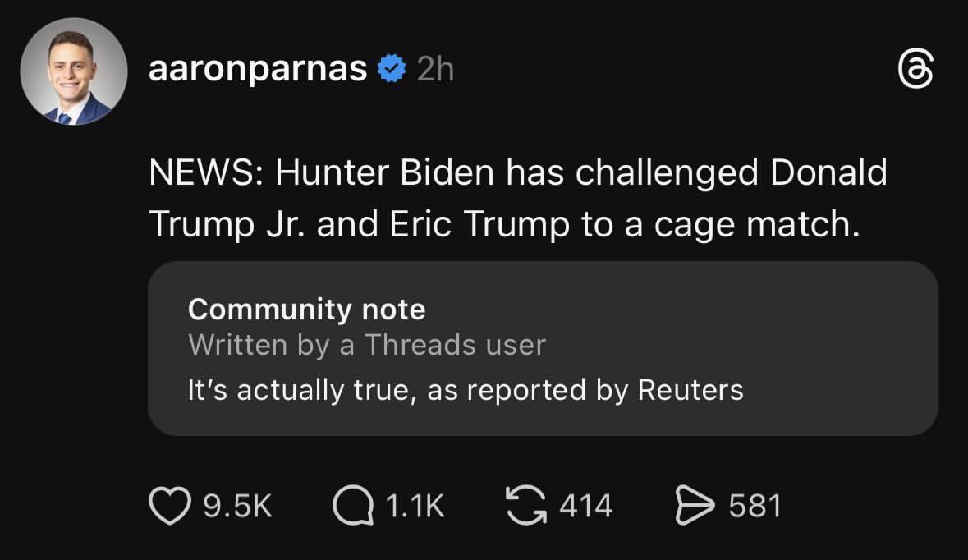Click 'Written by a Threads user' text

[366, 345]
